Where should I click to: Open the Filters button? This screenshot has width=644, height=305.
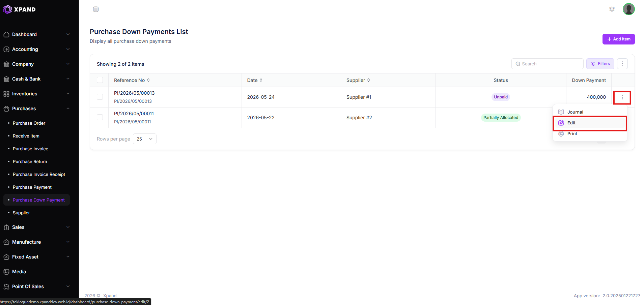tap(600, 64)
